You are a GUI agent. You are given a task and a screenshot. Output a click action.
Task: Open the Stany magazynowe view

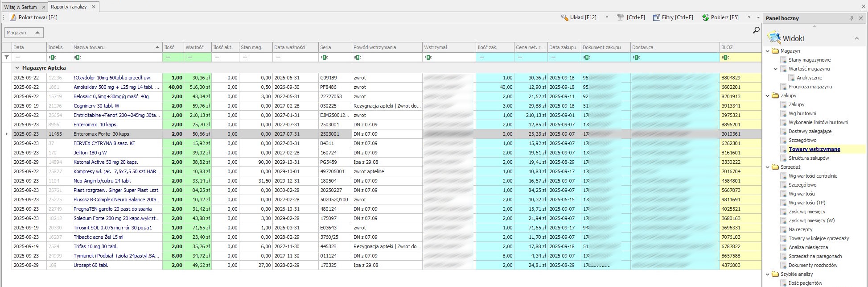click(x=809, y=60)
